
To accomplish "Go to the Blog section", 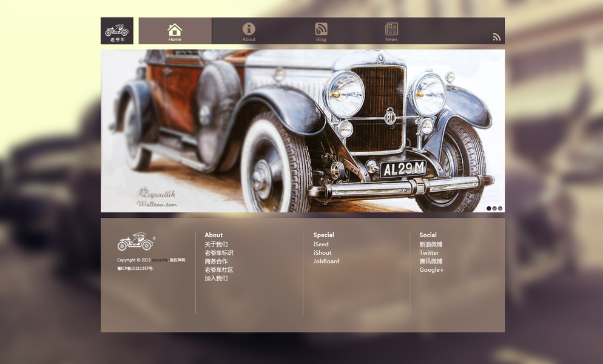I will click(x=321, y=32).
